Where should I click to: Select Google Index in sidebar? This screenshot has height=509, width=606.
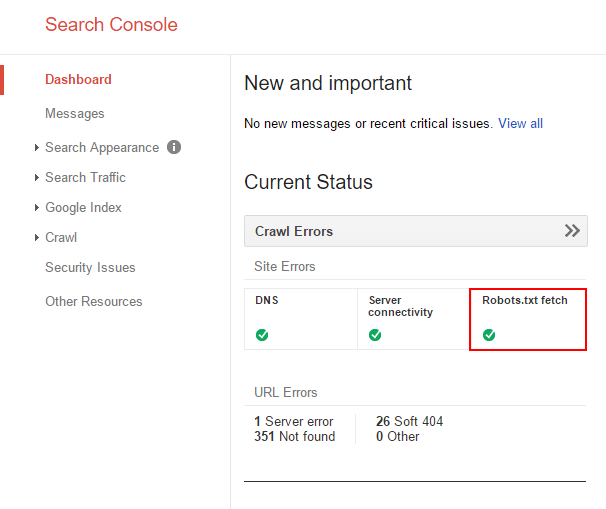83,208
